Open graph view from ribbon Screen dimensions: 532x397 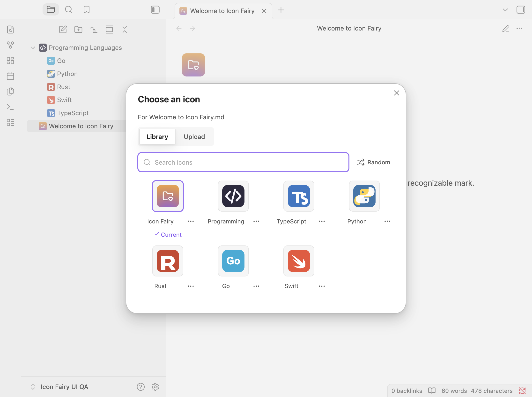coord(10,45)
